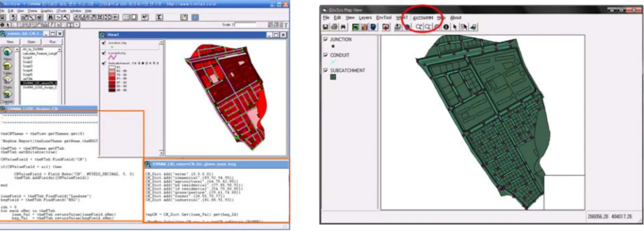Toggle the JUNCTION layer checkbox
644x231 pixels.
point(326,40)
